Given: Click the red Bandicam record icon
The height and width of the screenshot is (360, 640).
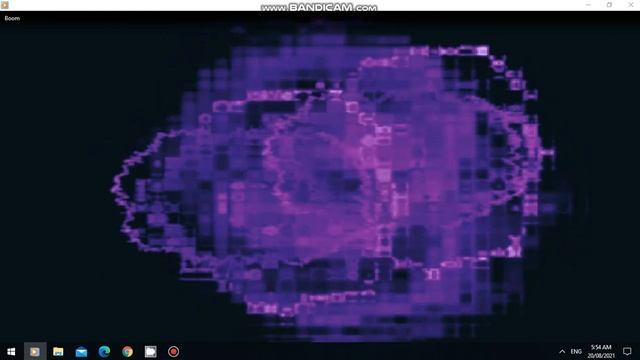Looking at the screenshot, I should tap(173, 351).
